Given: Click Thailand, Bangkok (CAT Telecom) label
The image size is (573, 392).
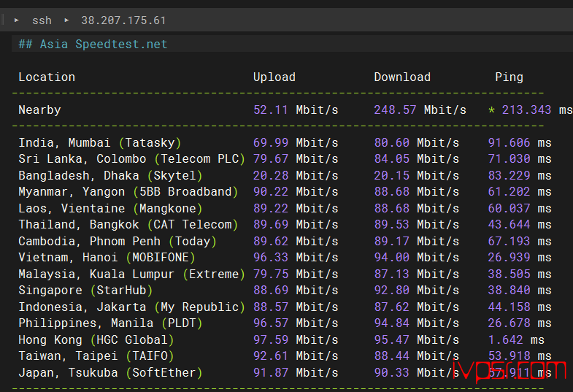Looking at the screenshot, I should (x=128, y=225).
